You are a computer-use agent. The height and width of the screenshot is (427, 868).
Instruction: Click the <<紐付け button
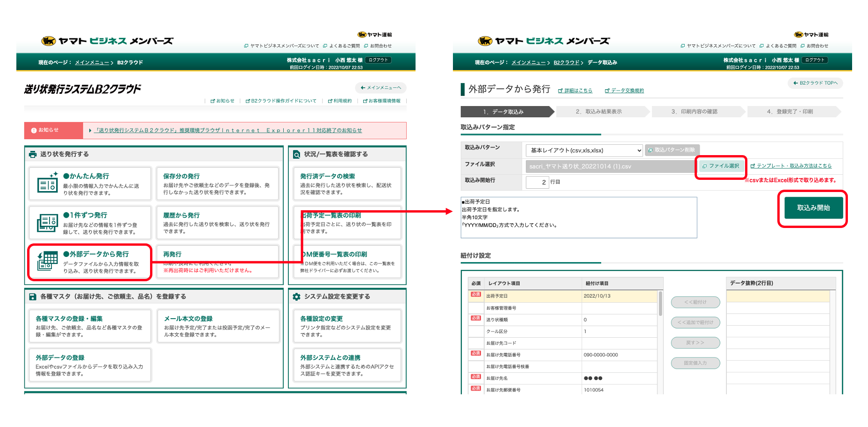[x=696, y=302]
